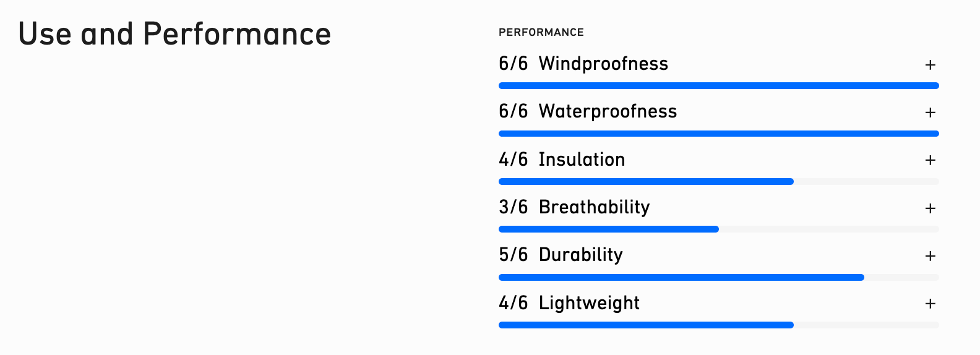Click the Lightweight progress bar
This screenshot has width=980, height=355.
[x=719, y=325]
